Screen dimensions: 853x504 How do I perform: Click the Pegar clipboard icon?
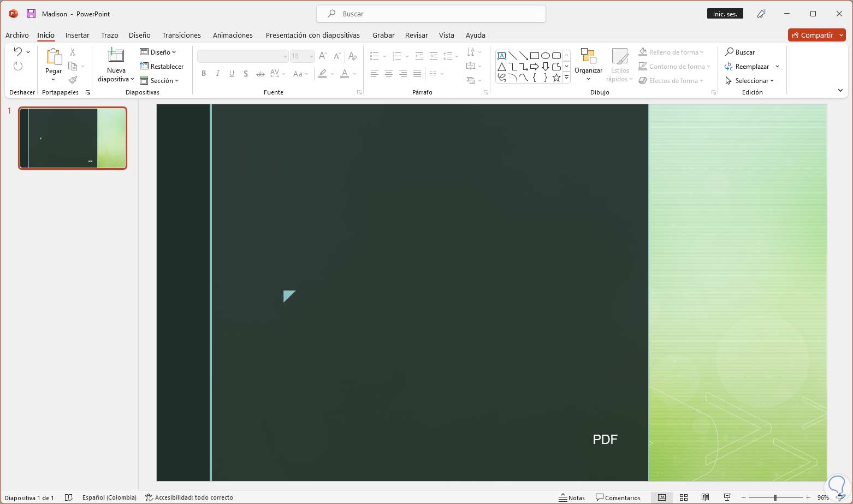point(54,57)
